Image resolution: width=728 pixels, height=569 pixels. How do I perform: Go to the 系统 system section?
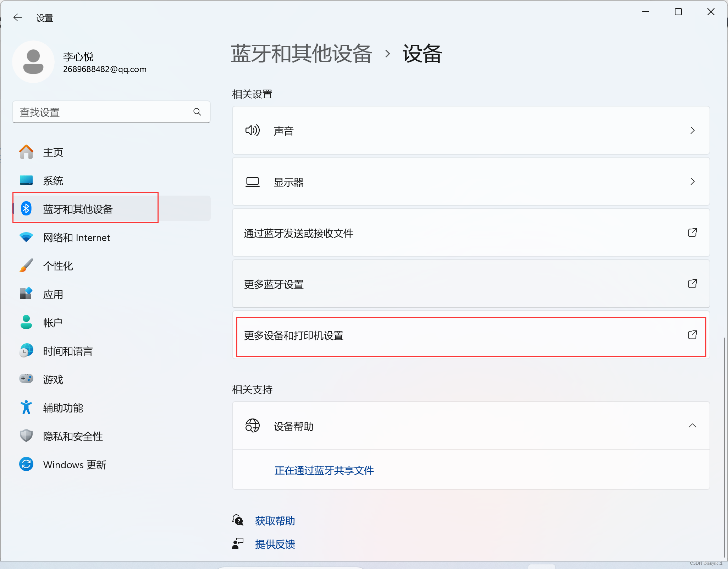click(x=53, y=181)
